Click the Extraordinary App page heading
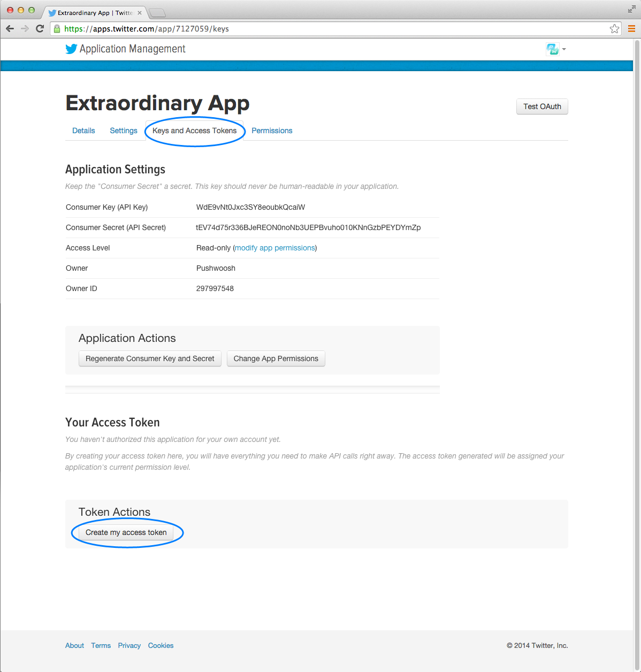This screenshot has width=641, height=672. (157, 103)
